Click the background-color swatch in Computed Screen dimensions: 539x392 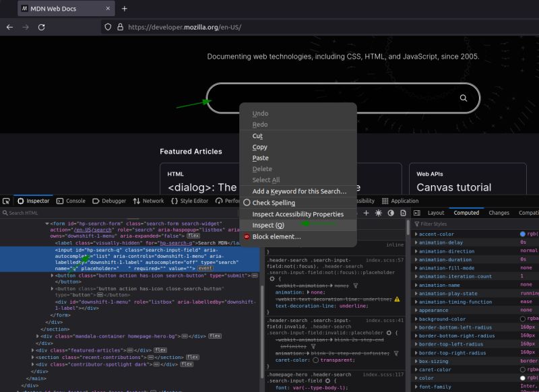[523, 319]
